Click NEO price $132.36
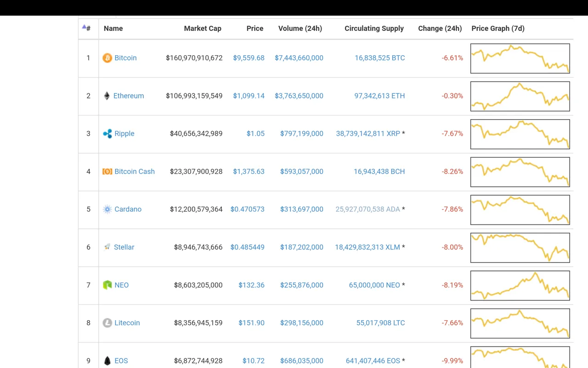 click(x=251, y=285)
